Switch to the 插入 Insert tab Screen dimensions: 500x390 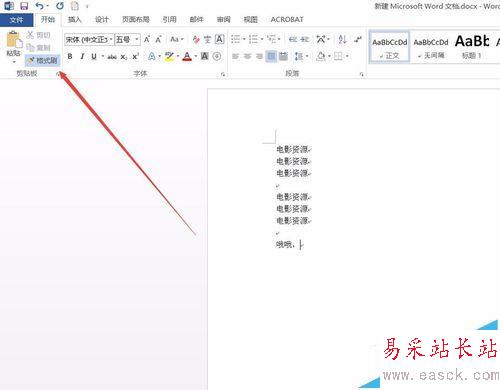coord(75,20)
